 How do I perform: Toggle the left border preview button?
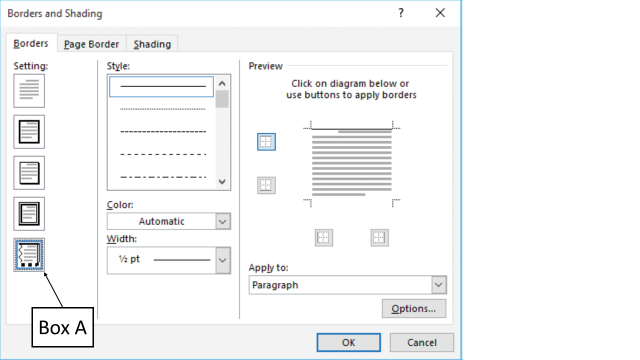tap(324, 238)
